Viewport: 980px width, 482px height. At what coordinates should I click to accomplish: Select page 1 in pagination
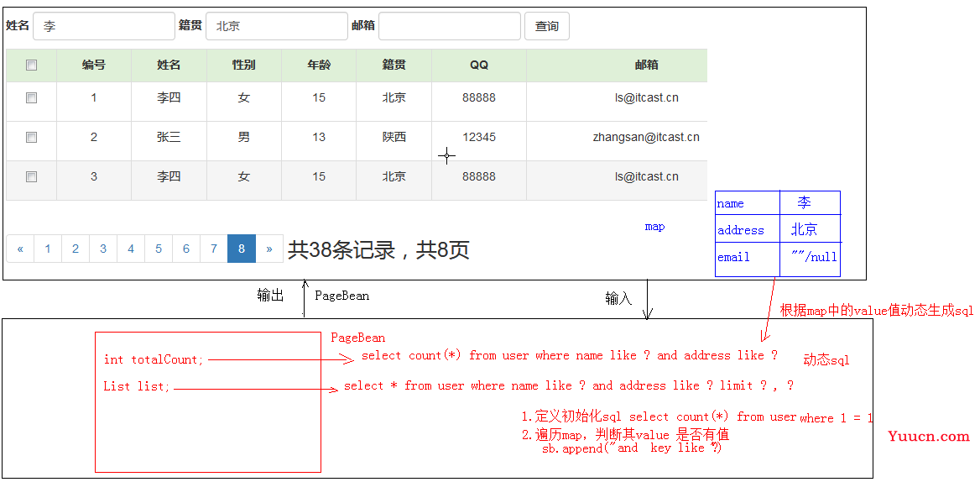coord(48,249)
